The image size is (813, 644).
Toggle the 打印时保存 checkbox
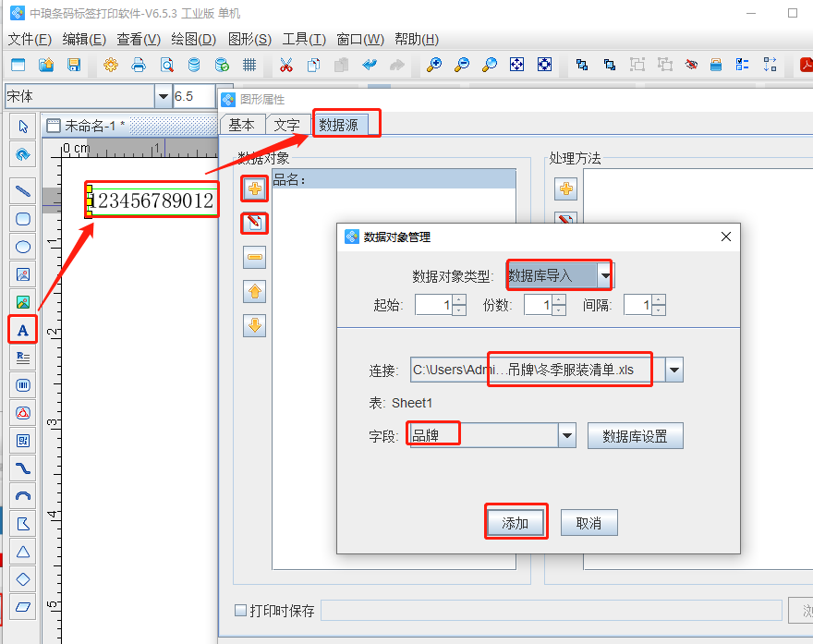click(241, 611)
